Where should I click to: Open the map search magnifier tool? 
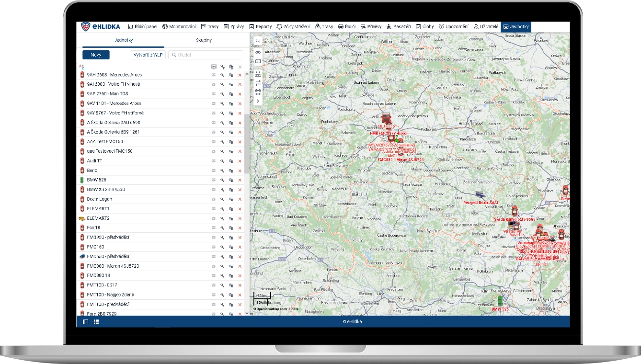tap(258, 41)
